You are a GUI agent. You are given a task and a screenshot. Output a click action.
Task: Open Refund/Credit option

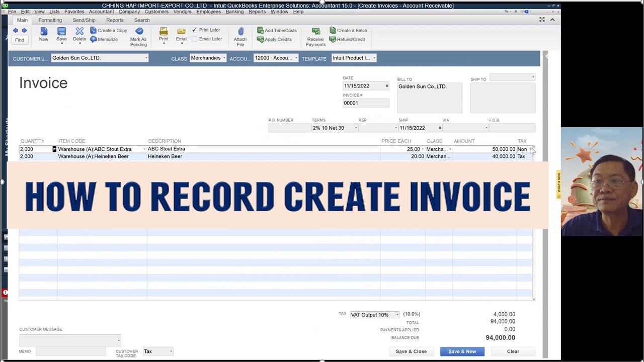[347, 40]
